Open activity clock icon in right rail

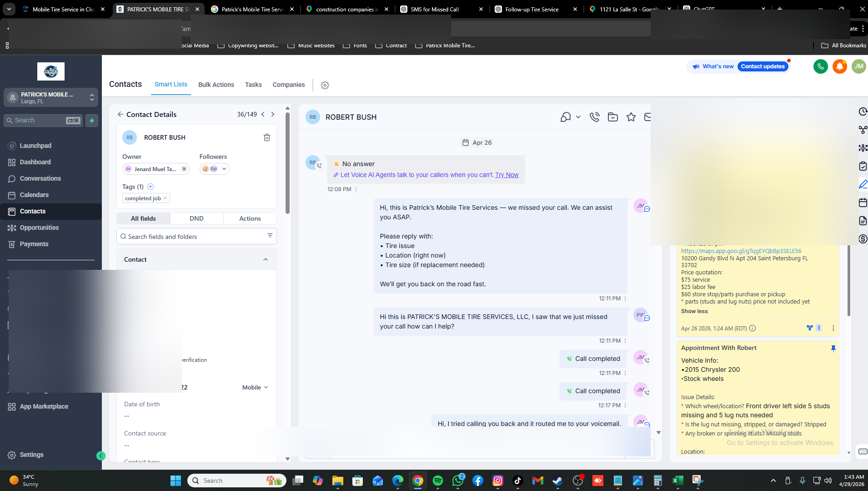coord(863,111)
